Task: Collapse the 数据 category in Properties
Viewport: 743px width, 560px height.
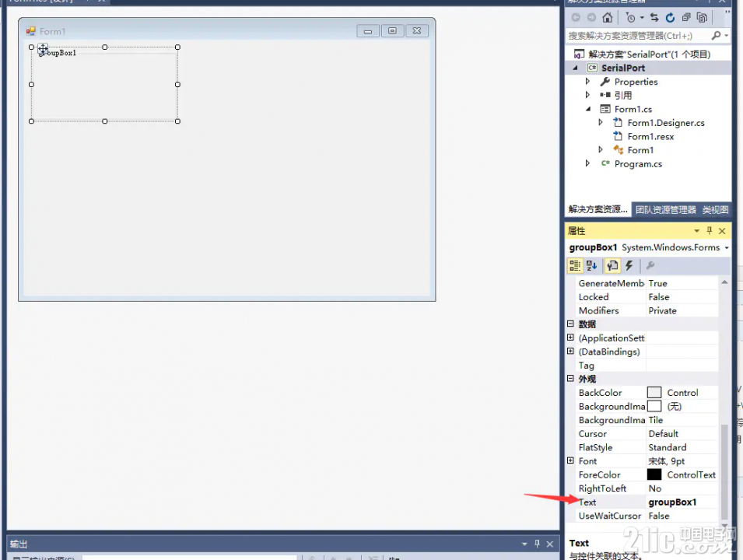Action: click(x=570, y=324)
